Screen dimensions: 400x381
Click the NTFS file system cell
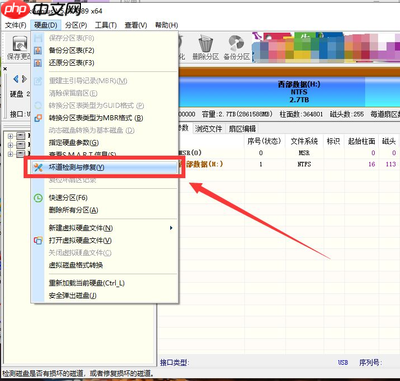(x=304, y=164)
